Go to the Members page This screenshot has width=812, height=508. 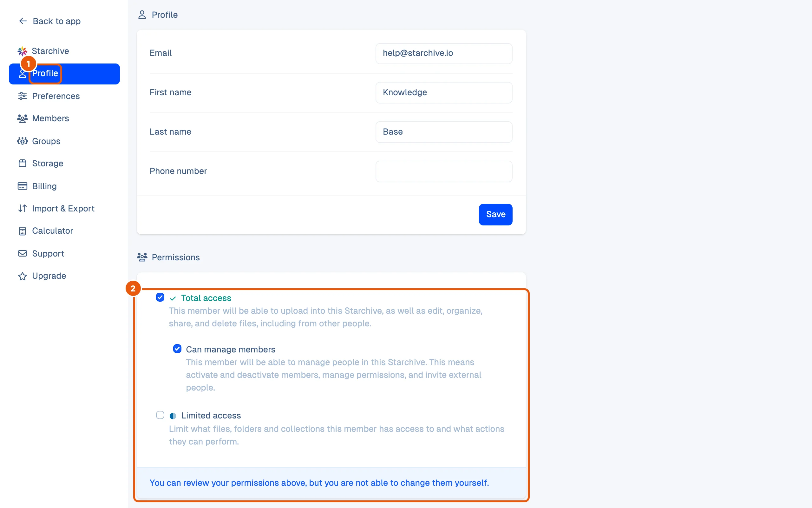coord(50,119)
